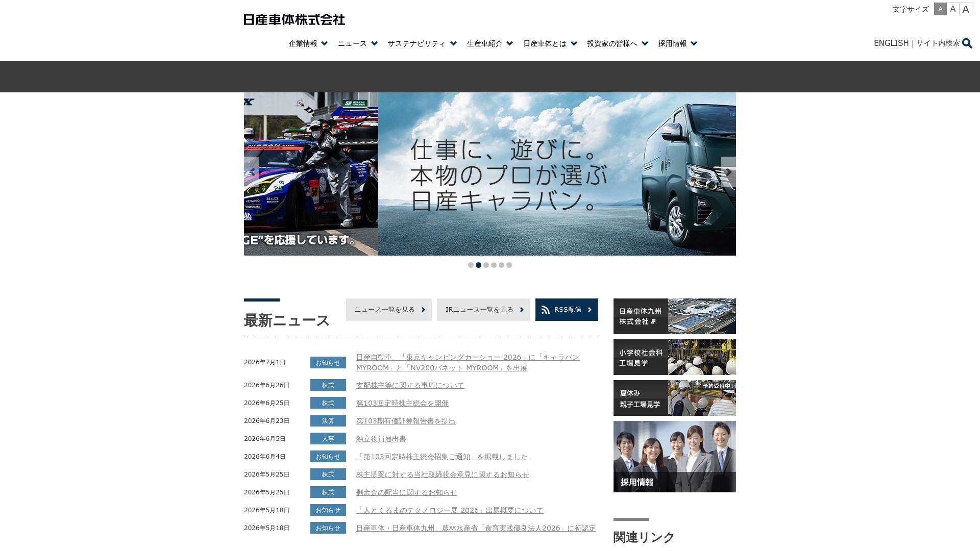Viewport: 980px width, 551px height.
Task: Open 第103期有価証券報告書を提出 link
Action: click(x=406, y=421)
